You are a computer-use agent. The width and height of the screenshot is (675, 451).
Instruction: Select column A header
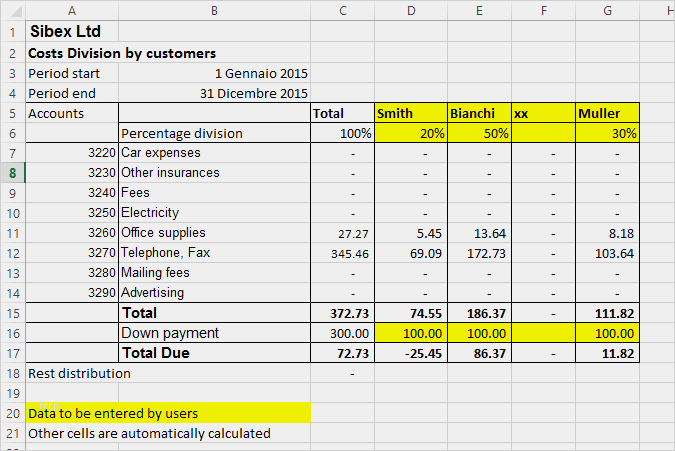[71, 10]
